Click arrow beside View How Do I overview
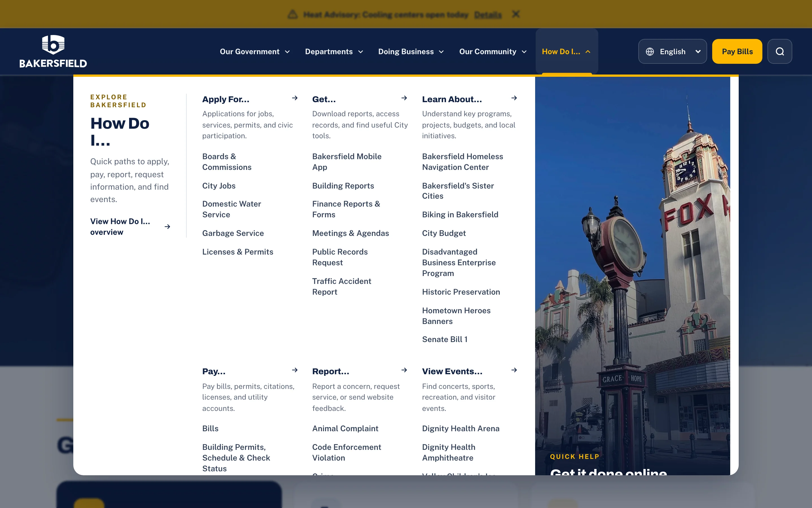The width and height of the screenshot is (812, 508). 167,227
